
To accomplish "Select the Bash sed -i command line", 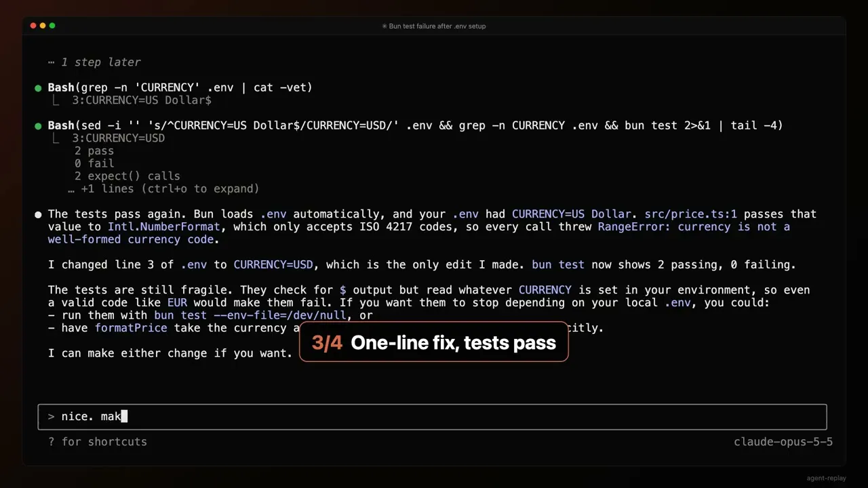I will pos(415,125).
